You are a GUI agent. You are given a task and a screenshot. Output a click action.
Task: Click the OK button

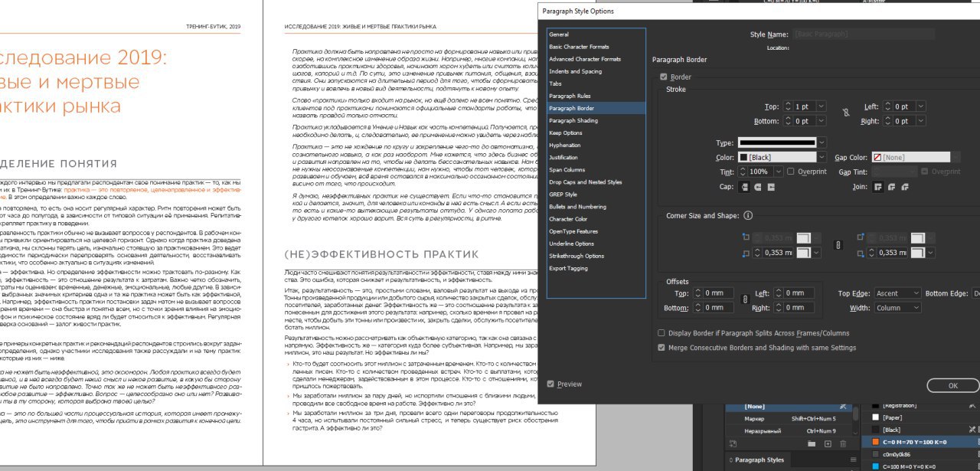click(x=952, y=386)
